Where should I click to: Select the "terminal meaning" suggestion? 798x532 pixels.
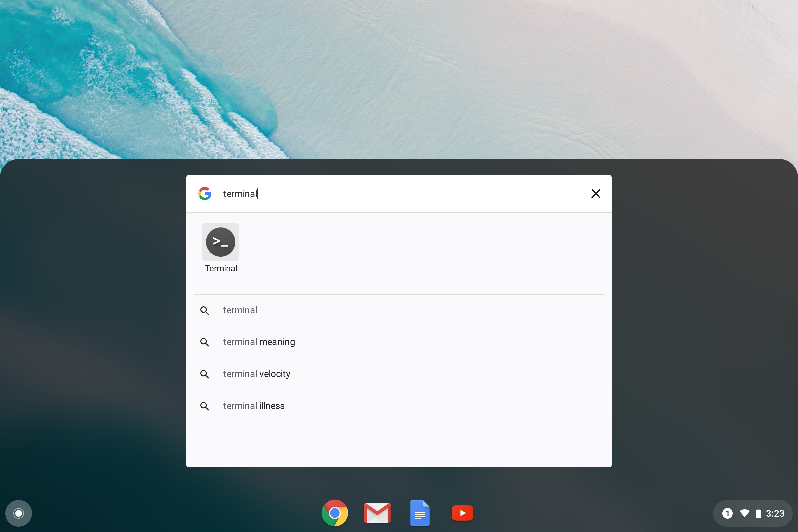point(259,342)
